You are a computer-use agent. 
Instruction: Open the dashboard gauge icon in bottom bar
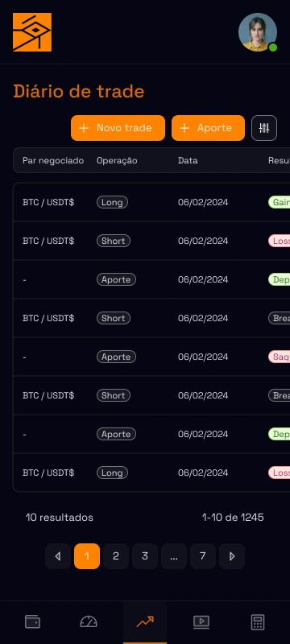click(x=89, y=621)
